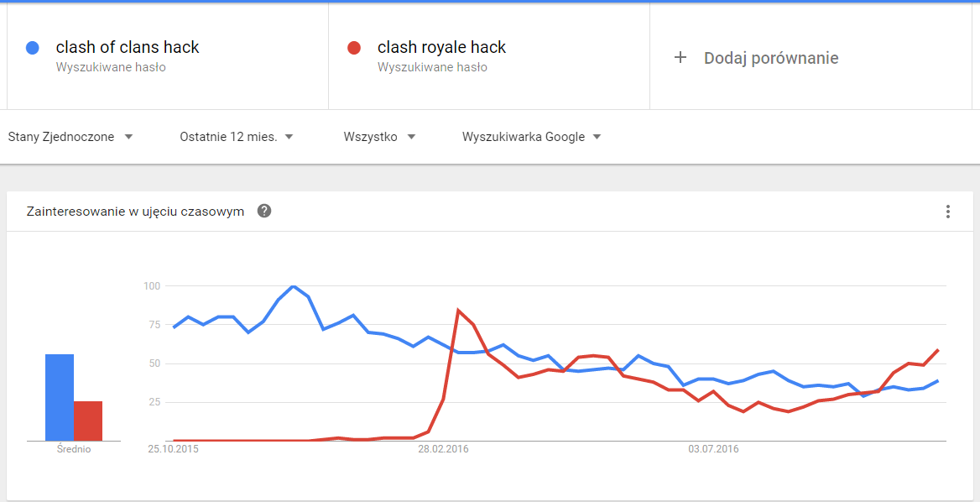Click Dodaj porównanie to add a term
This screenshot has width=980, height=502.
click(x=771, y=58)
